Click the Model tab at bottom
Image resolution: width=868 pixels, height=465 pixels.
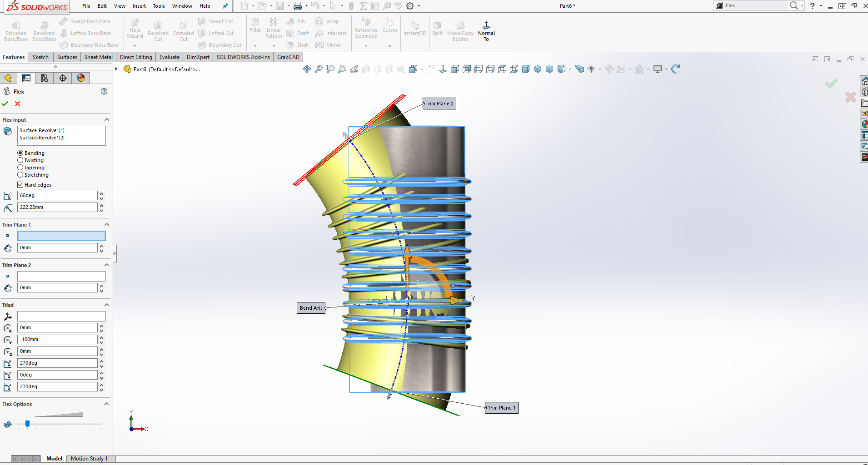coord(54,459)
